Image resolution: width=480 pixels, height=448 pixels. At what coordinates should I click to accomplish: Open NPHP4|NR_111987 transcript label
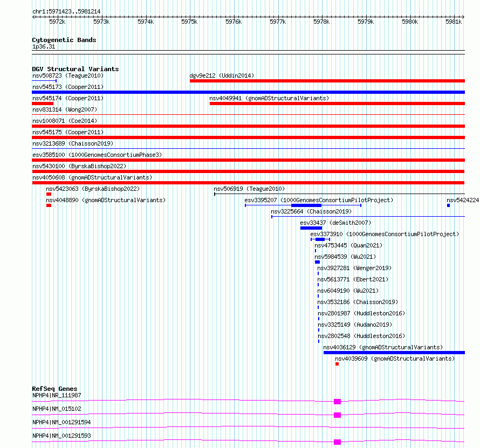(57, 395)
